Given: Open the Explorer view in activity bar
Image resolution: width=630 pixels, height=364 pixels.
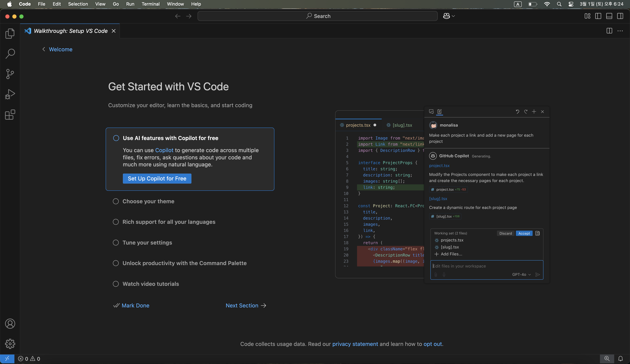Looking at the screenshot, I should coord(10,34).
